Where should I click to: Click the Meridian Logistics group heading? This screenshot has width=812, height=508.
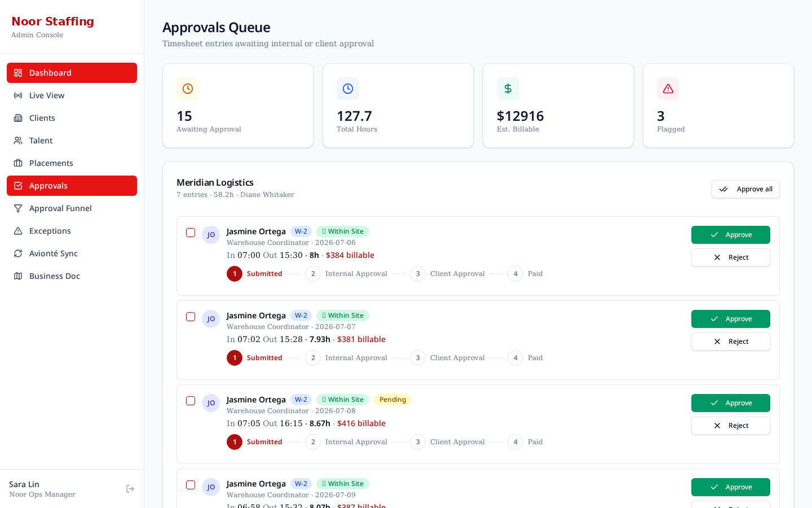click(x=215, y=182)
